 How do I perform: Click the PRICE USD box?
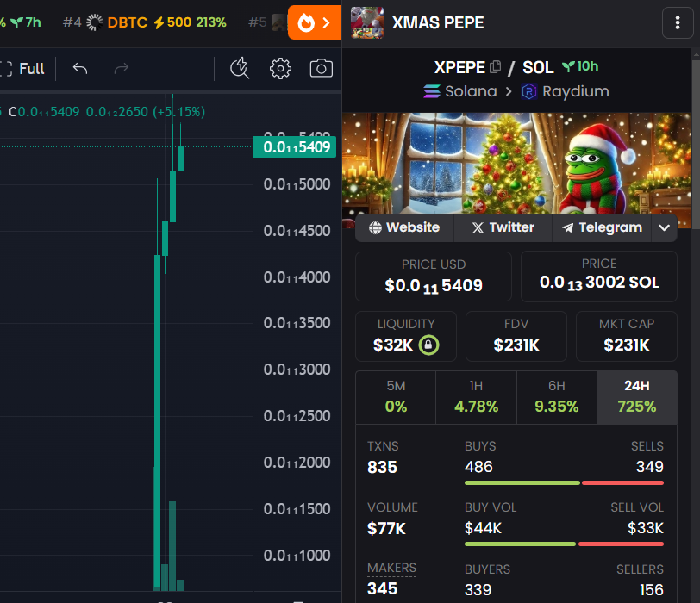(x=434, y=277)
